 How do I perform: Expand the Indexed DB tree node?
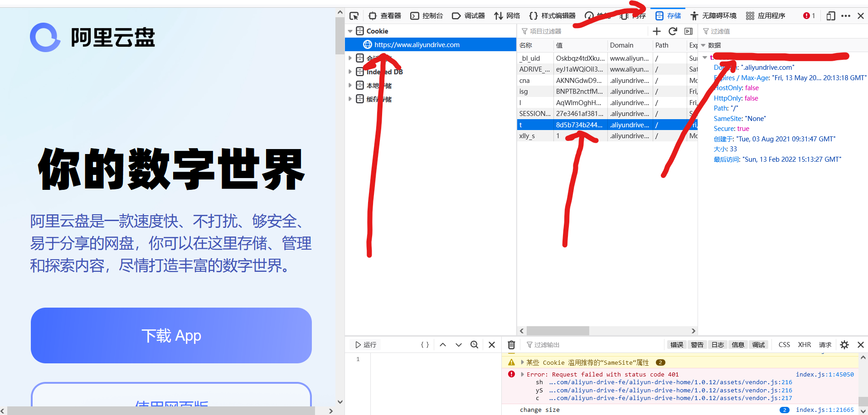click(350, 72)
